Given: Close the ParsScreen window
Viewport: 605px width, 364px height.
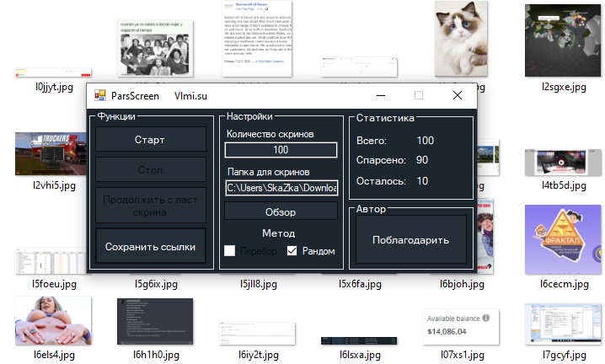Looking at the screenshot, I should click(x=458, y=96).
